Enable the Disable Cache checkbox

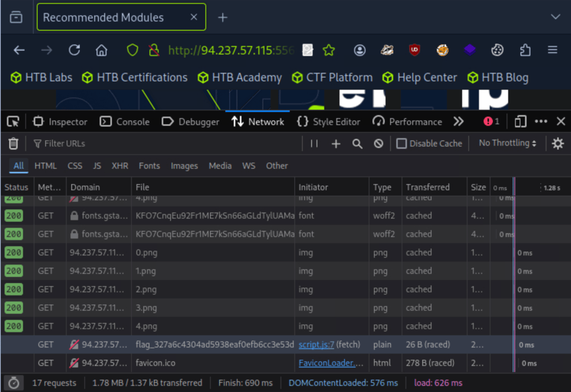(401, 143)
